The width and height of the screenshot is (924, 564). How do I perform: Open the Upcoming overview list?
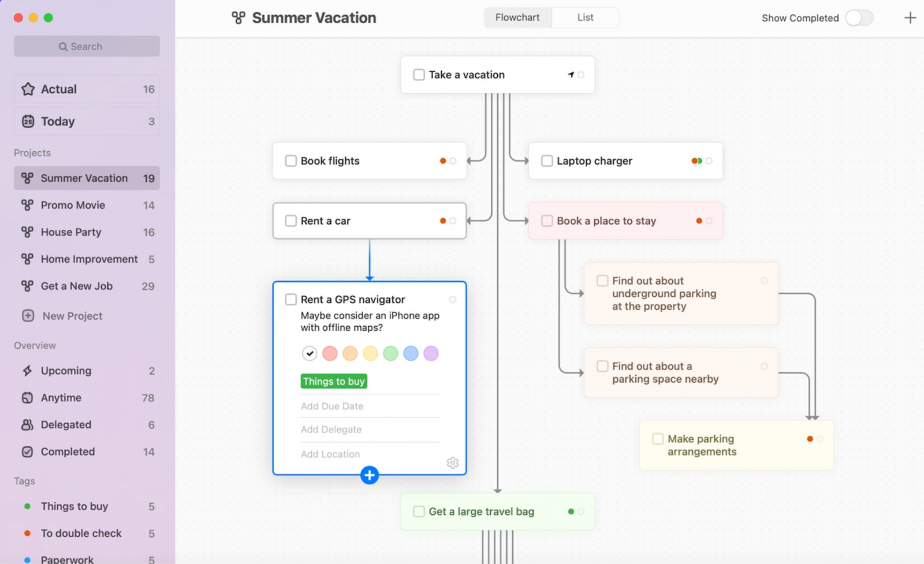coord(87,371)
